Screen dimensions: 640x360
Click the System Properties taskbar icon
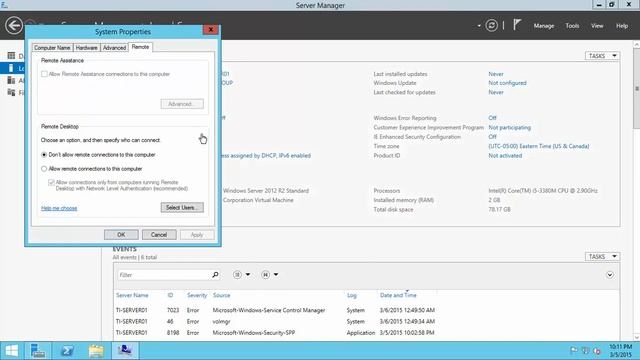(125, 351)
